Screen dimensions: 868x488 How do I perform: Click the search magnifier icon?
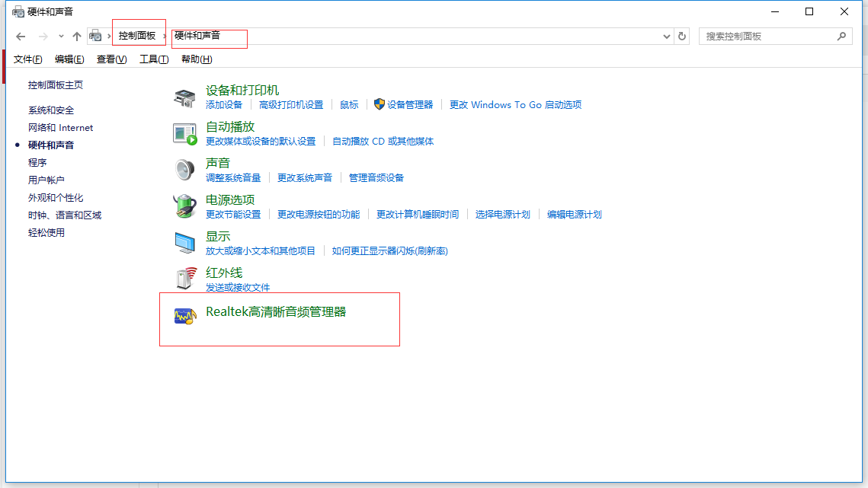[841, 36]
